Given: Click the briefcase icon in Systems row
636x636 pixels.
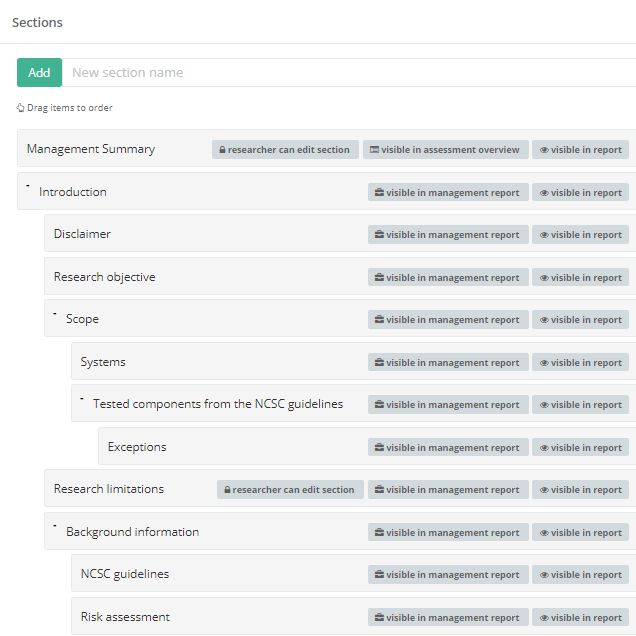Looking at the screenshot, I should point(379,362).
